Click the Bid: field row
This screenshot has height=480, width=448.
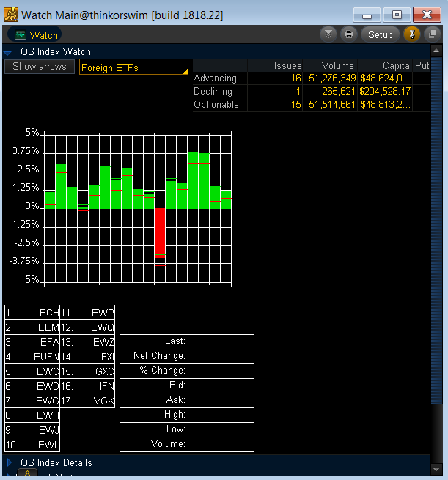pyautogui.click(x=187, y=385)
